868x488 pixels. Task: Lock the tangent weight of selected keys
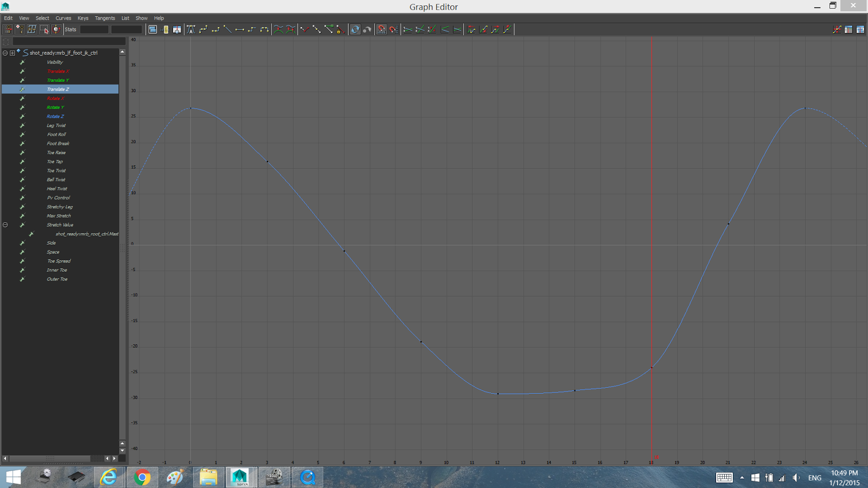point(339,29)
